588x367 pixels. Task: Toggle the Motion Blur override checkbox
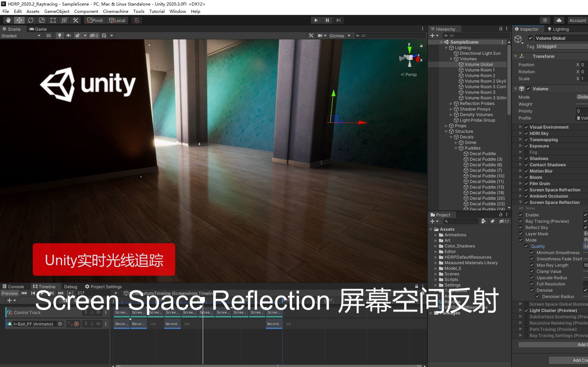click(526, 171)
